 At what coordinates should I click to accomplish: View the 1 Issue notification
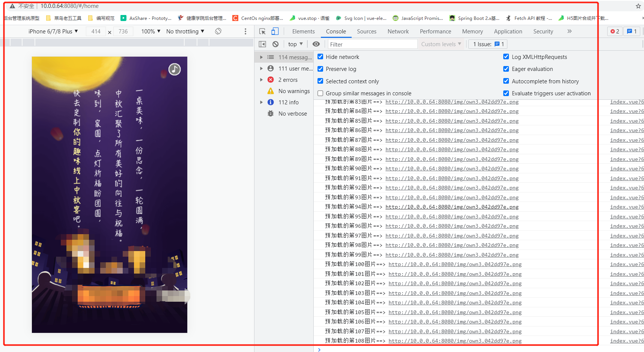488,44
